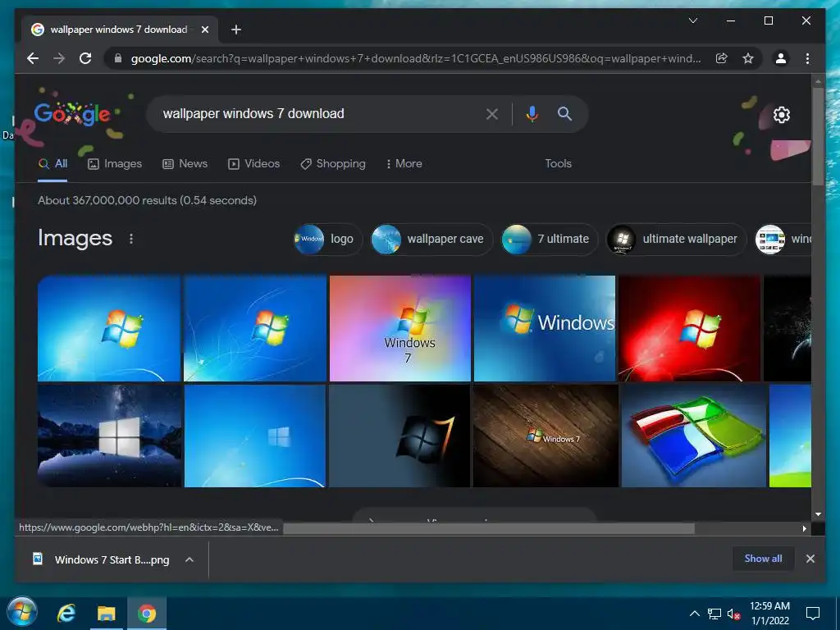
Task: Open Chrome's three-dot menu
Action: [807, 58]
